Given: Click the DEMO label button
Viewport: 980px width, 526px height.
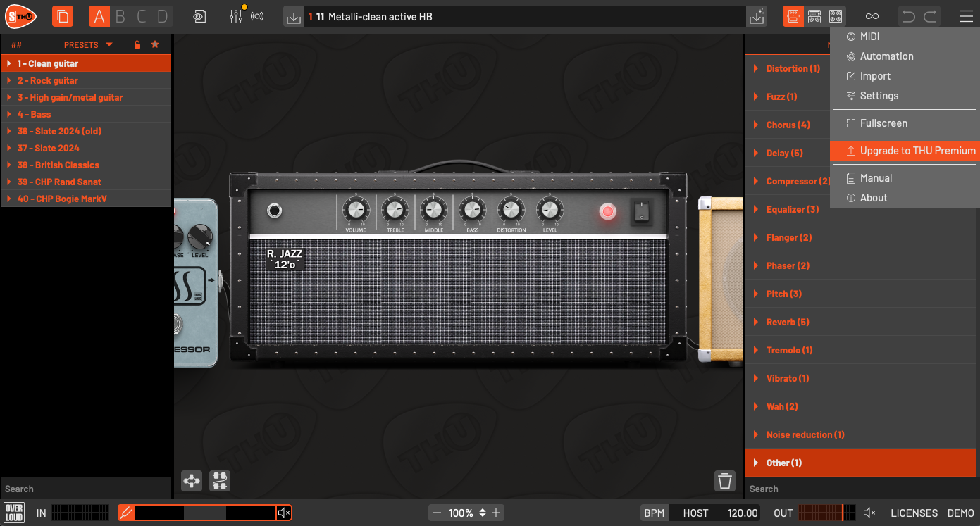Looking at the screenshot, I should [960, 513].
